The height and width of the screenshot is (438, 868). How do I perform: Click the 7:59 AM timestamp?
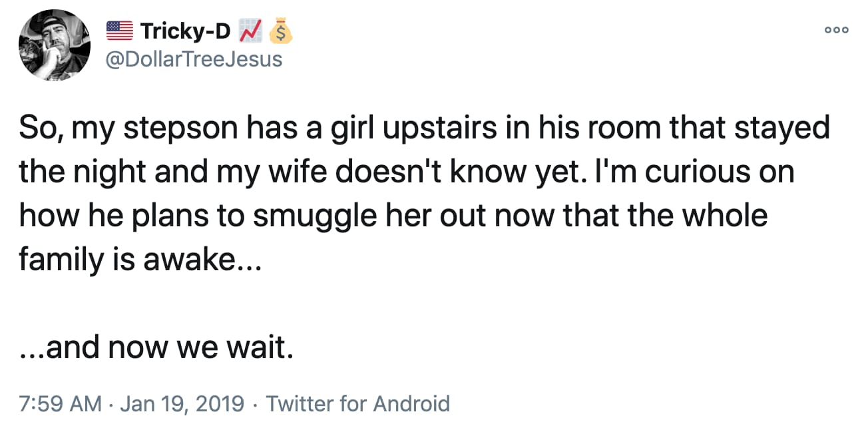click(60, 403)
